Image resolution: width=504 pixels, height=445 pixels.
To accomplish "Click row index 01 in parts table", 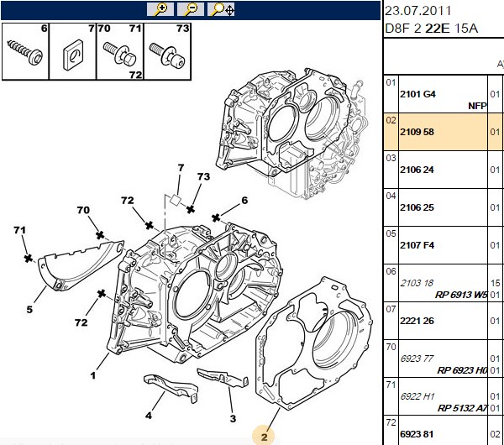I will coord(391,83).
